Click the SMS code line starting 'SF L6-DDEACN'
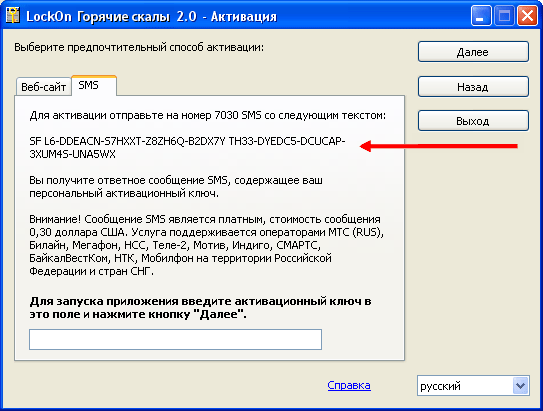This screenshot has width=543, height=411. pyautogui.click(x=187, y=141)
